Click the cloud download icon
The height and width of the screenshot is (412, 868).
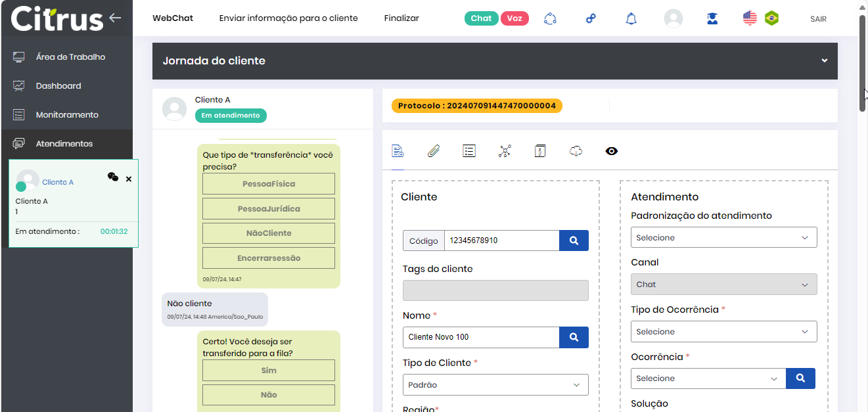(576, 151)
